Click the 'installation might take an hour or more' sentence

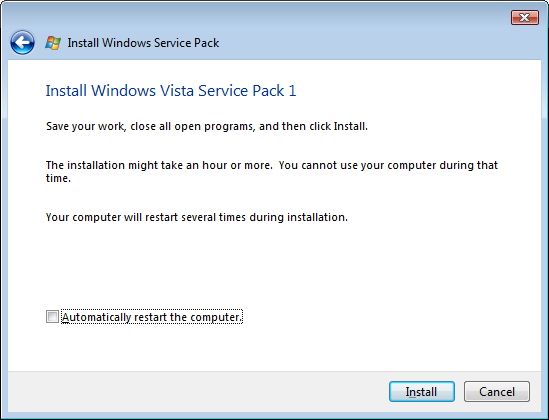coord(159,165)
